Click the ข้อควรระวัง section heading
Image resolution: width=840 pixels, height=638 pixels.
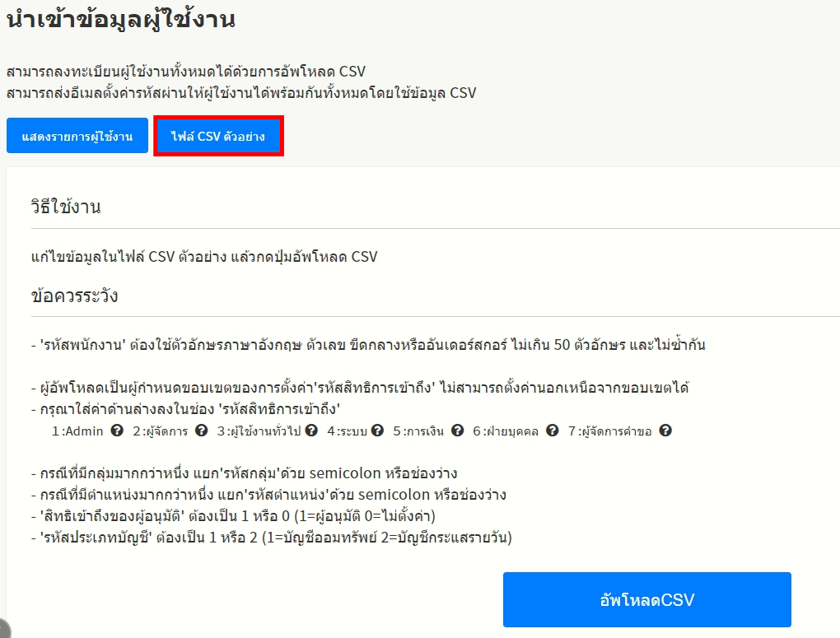tap(74, 296)
